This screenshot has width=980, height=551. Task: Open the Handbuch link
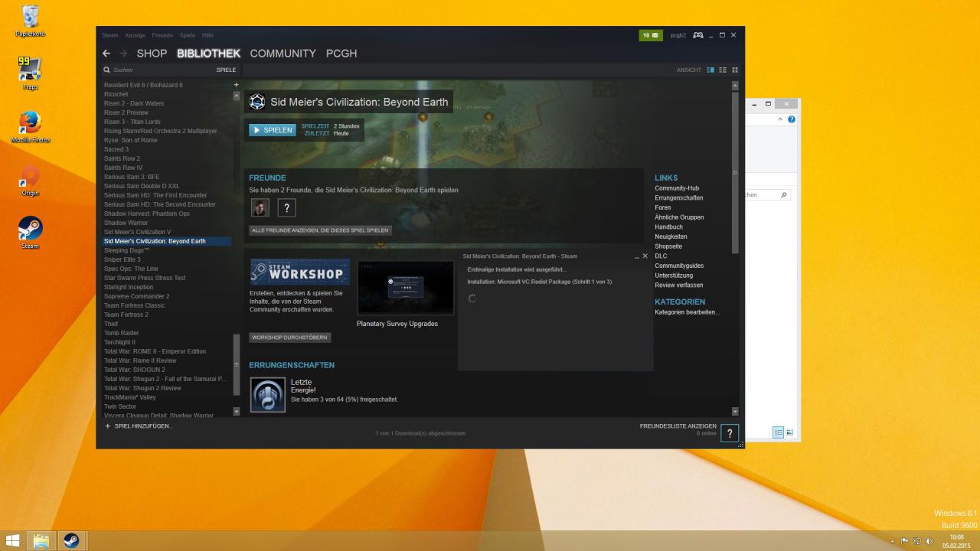(668, 227)
